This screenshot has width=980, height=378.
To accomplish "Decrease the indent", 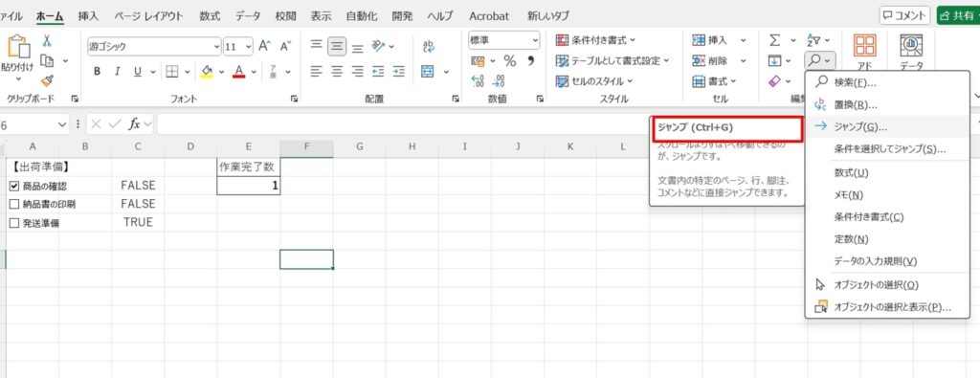I will 378,71.
